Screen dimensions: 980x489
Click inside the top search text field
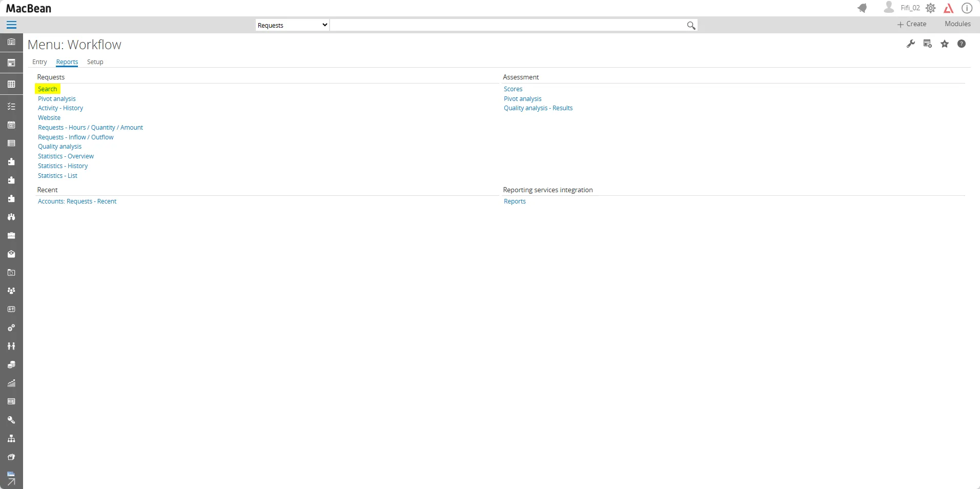pyautogui.click(x=507, y=25)
